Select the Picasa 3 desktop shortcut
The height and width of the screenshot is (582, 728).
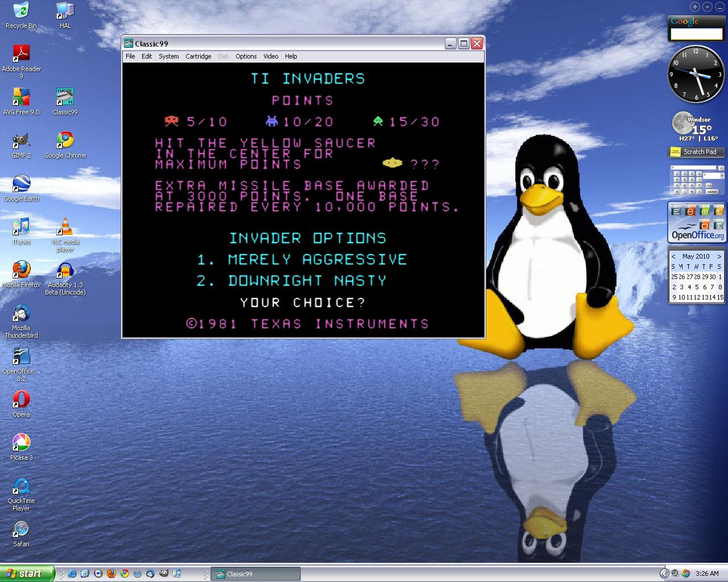click(21, 447)
